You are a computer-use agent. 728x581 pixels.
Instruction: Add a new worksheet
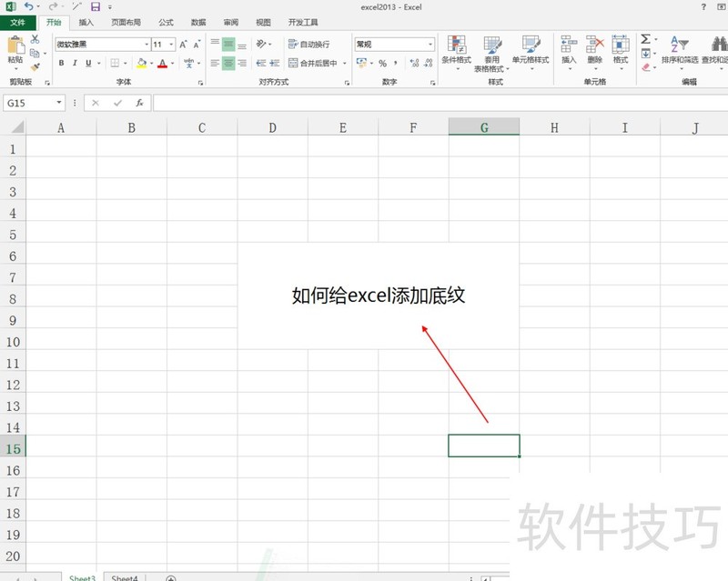coord(171,578)
